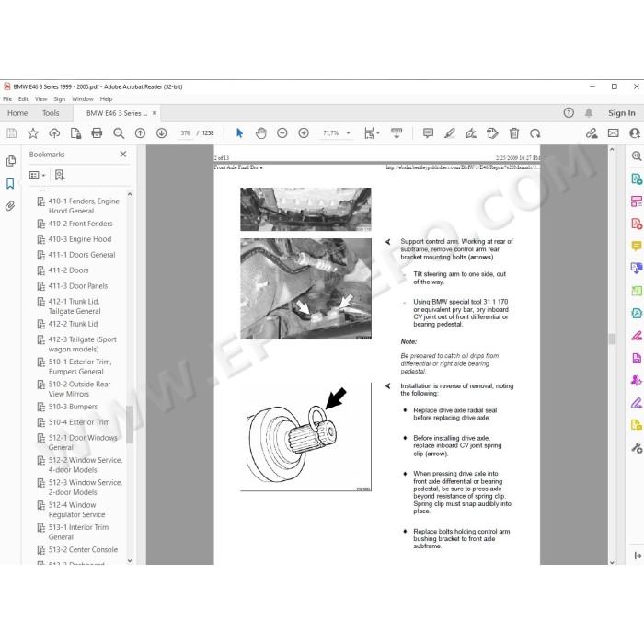The image size is (644, 644).
Task: Open bookmark 510-2 Outside Rear View Mirrors
Action: 80,389
